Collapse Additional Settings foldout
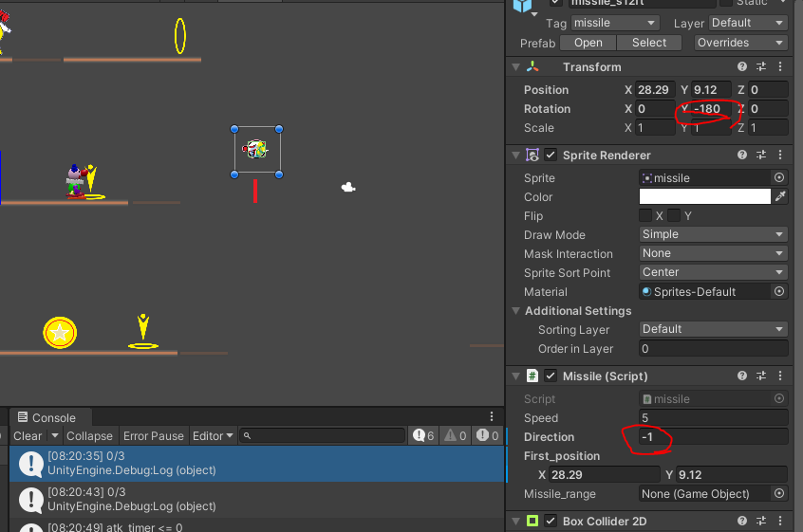The image size is (803, 532). click(516, 311)
